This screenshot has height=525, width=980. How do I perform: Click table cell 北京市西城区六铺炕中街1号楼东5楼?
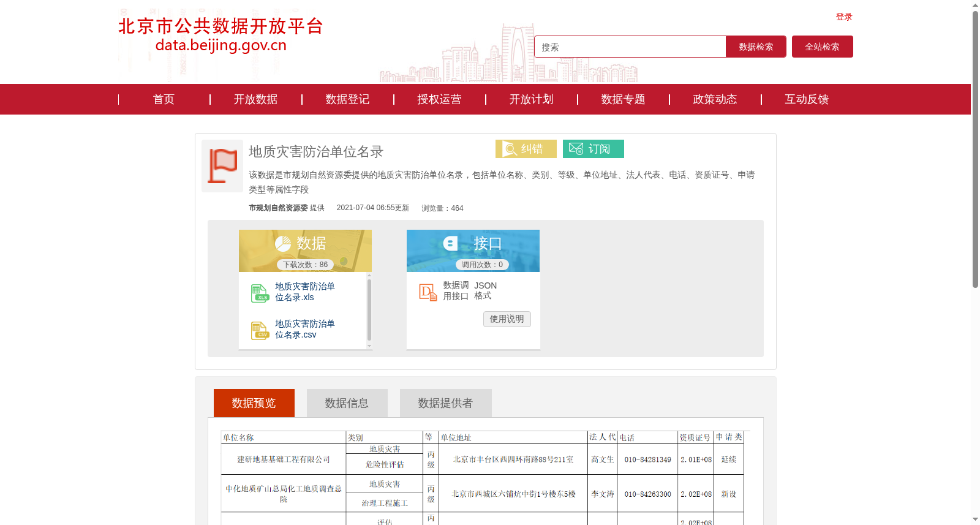click(x=513, y=494)
